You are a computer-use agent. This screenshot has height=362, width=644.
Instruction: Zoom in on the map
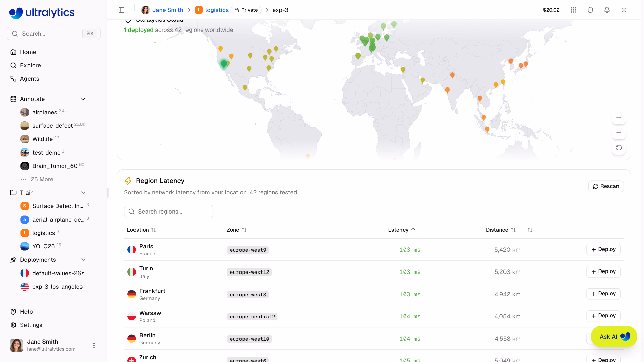(x=619, y=118)
